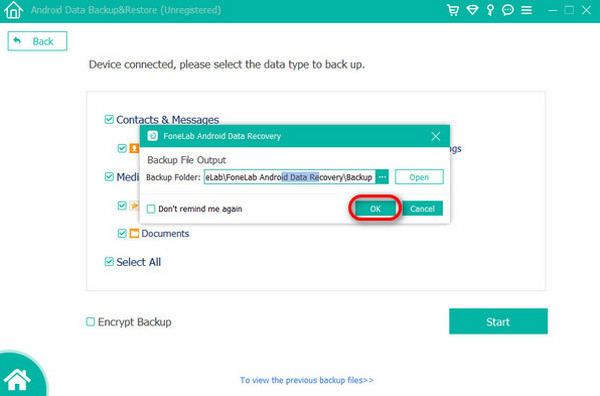Toggle the Contacts & Messages checkbox

pyautogui.click(x=109, y=119)
